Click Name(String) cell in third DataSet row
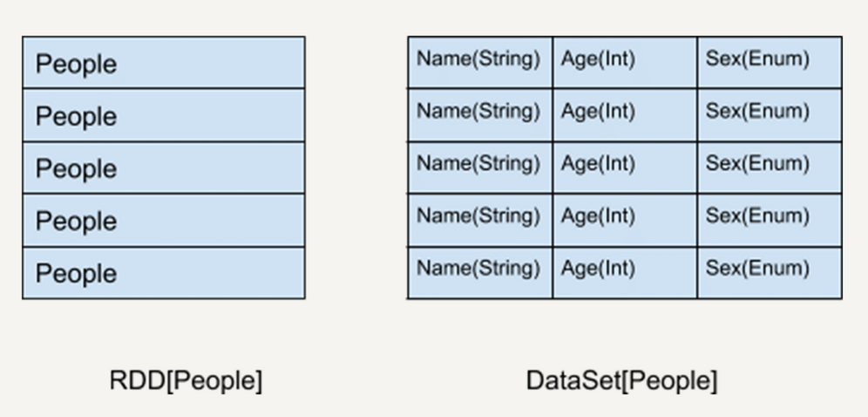The height and width of the screenshot is (417, 868). 479,166
